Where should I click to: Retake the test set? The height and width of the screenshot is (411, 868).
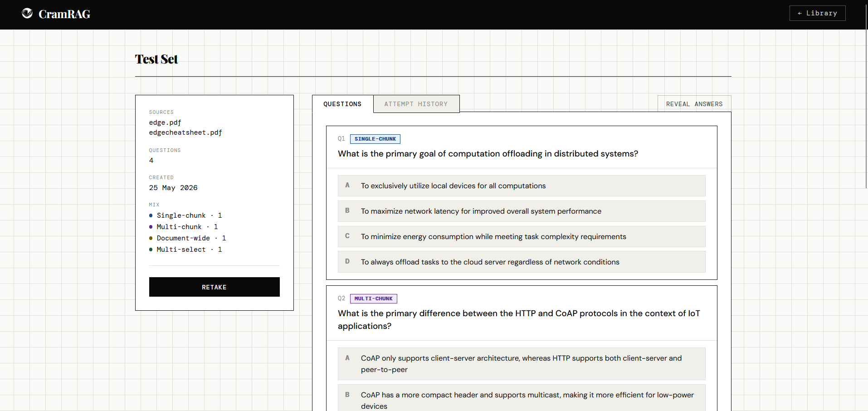point(215,287)
